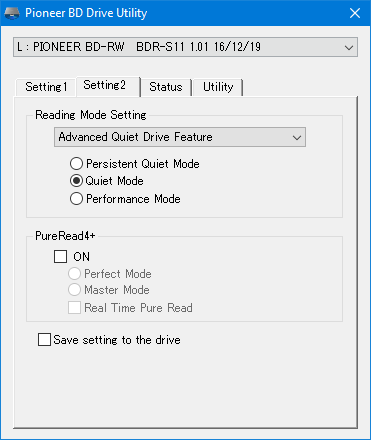The height and width of the screenshot is (440, 371).
Task: Click the Pioneer drive icon in title bar
Action: (12, 13)
